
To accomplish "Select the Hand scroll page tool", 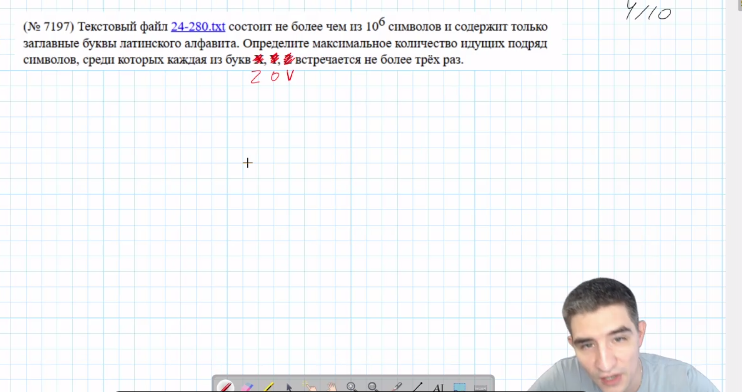I will 331,387.
